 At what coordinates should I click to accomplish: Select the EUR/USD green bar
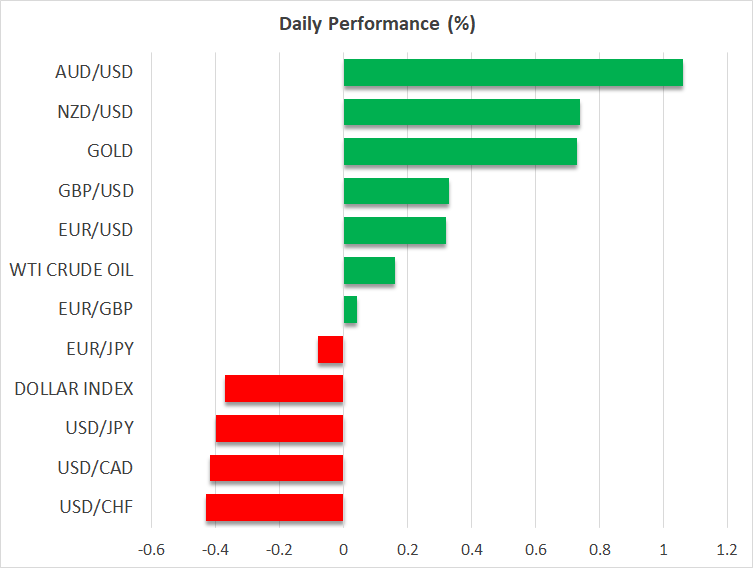click(394, 231)
